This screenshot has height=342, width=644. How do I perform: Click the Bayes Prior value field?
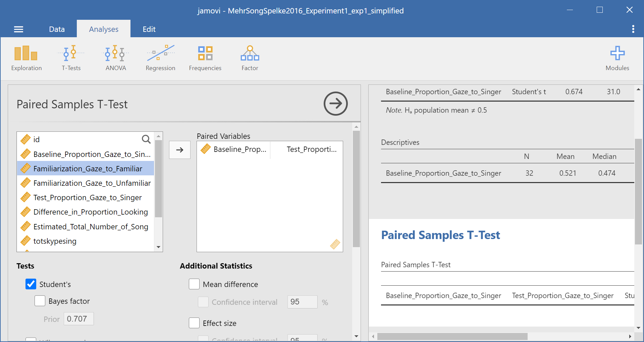pyautogui.click(x=78, y=319)
